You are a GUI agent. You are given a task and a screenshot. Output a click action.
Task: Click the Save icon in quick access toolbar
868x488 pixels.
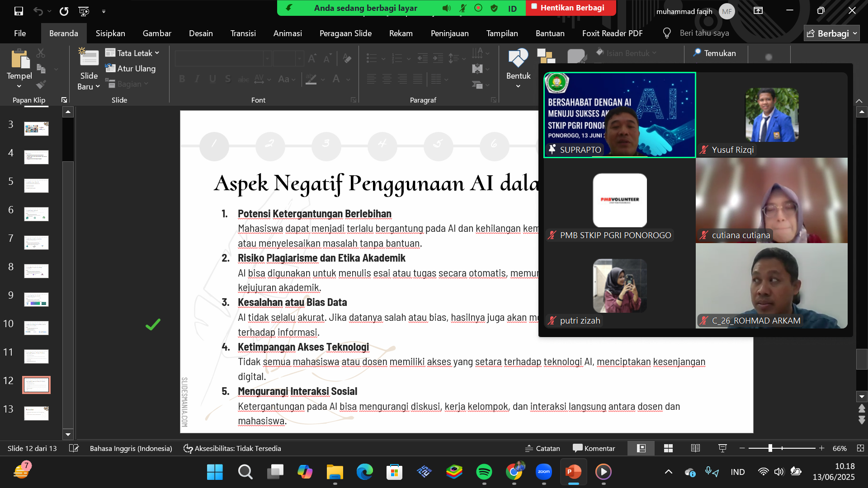coord(19,11)
